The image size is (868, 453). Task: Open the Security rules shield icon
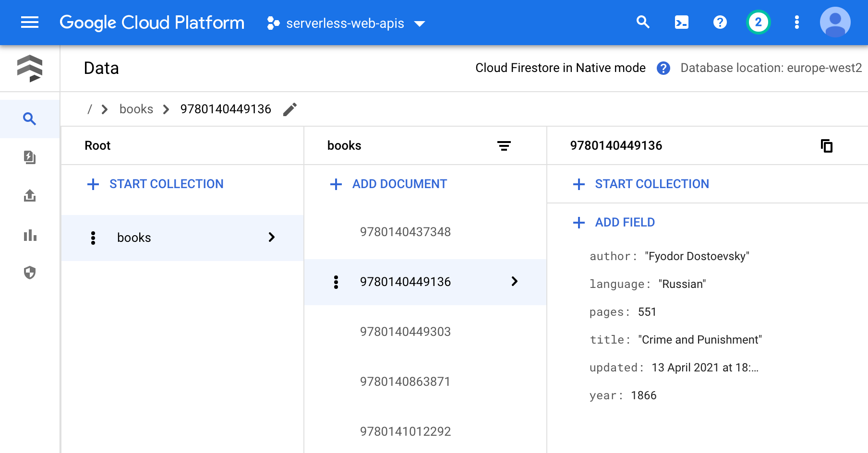coord(30,273)
